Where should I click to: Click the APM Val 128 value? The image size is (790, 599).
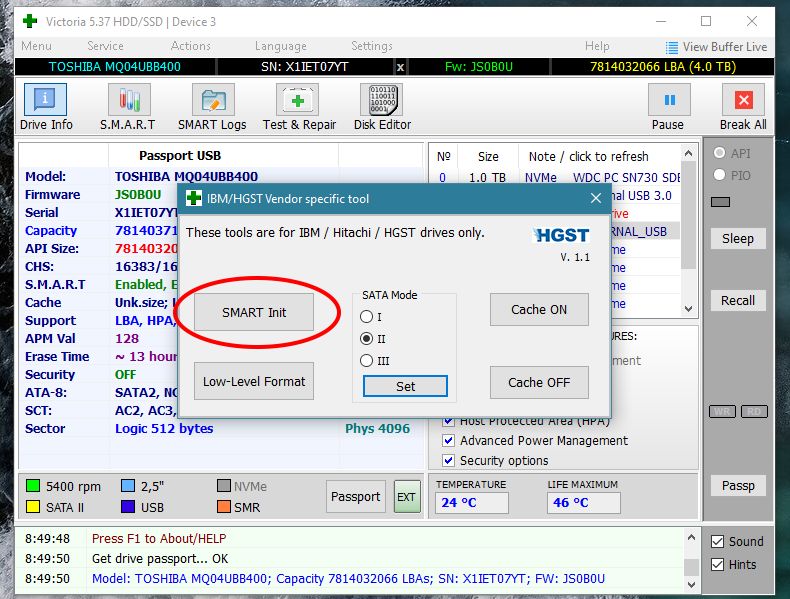tap(127, 339)
